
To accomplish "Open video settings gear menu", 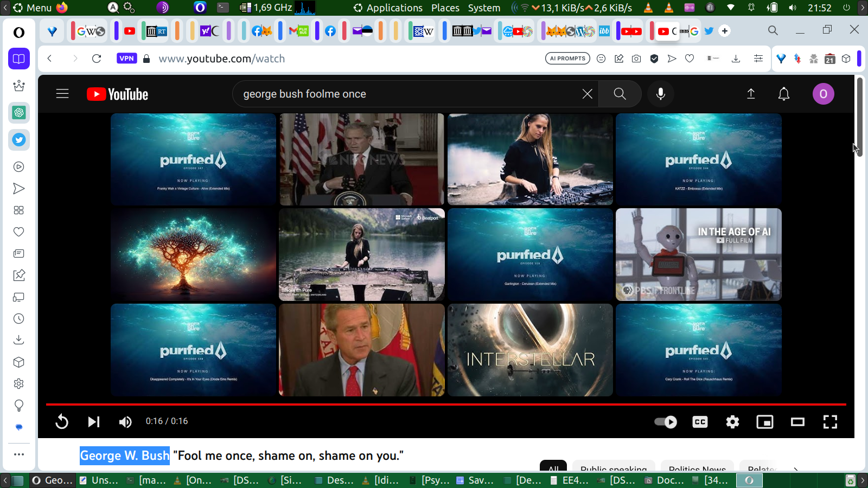I will click(x=732, y=421).
